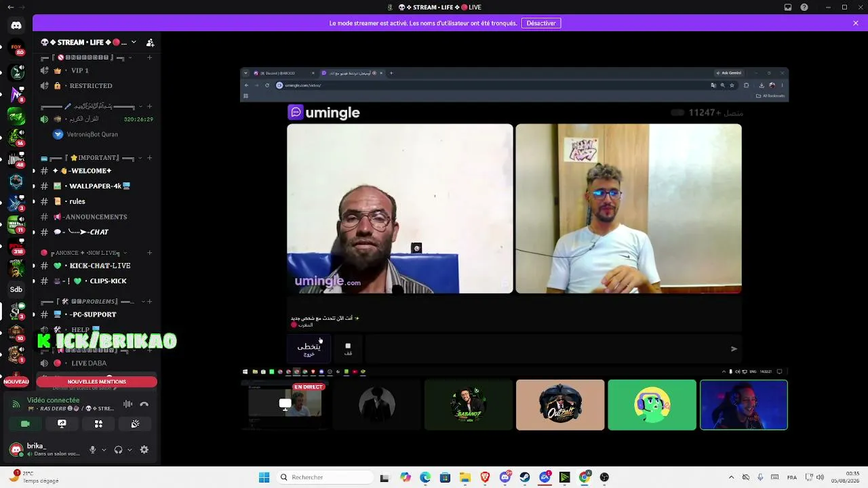Screen dimensions: 868x488
Task: Select the green Discord avatar participant tile
Action: [x=652, y=405]
